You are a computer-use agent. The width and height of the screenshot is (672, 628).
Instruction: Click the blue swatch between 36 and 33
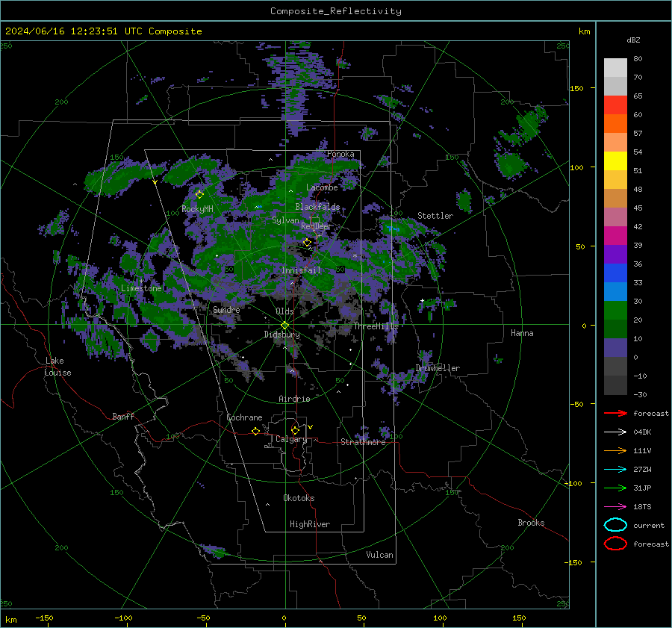tap(615, 273)
